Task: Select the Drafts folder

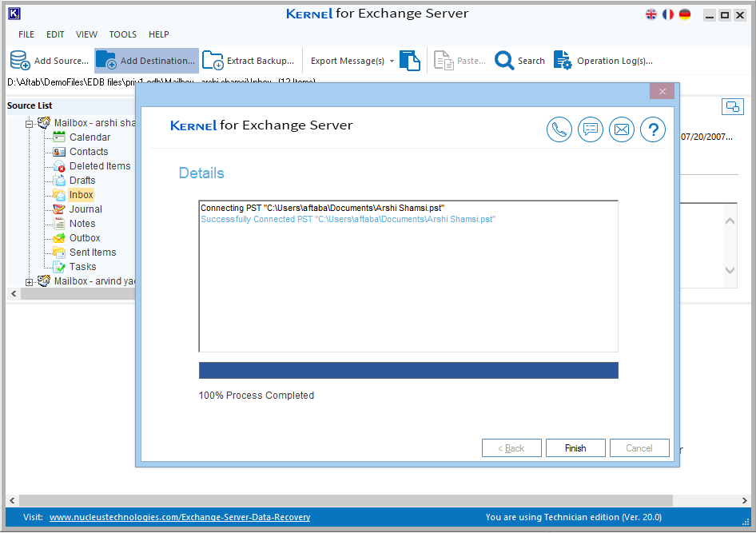Action: click(82, 181)
